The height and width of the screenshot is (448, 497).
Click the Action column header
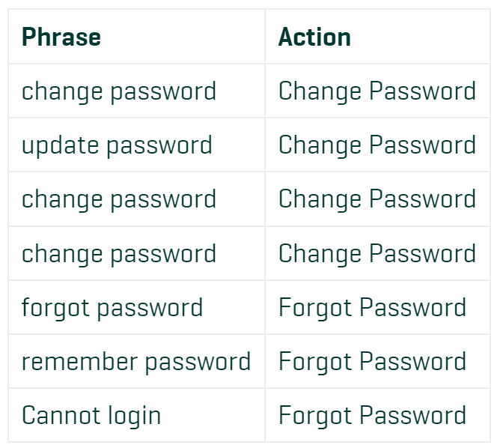click(x=377, y=37)
